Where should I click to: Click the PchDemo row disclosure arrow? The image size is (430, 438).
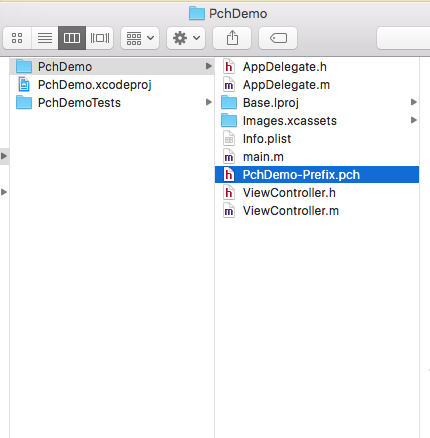tap(209, 66)
